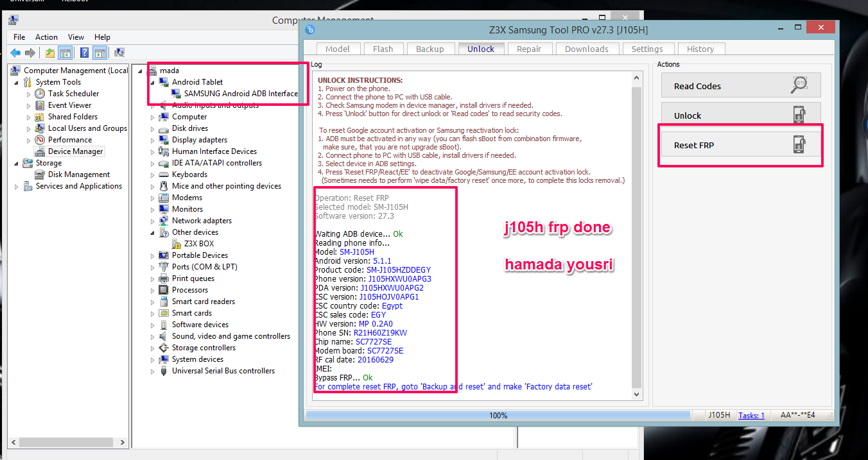Click the J105H status bar field
Screen dimensions: 868x460
click(719, 415)
